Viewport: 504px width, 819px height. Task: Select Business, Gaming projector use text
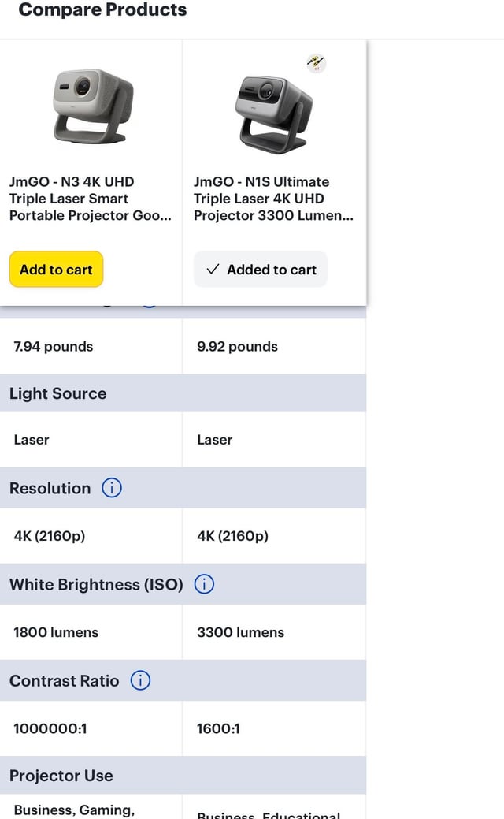pos(74,810)
